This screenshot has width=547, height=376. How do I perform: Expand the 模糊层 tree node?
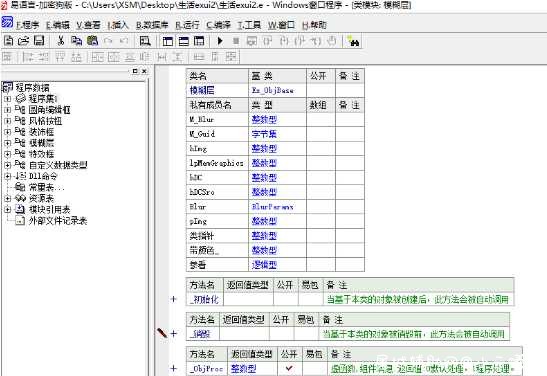tap(7, 143)
